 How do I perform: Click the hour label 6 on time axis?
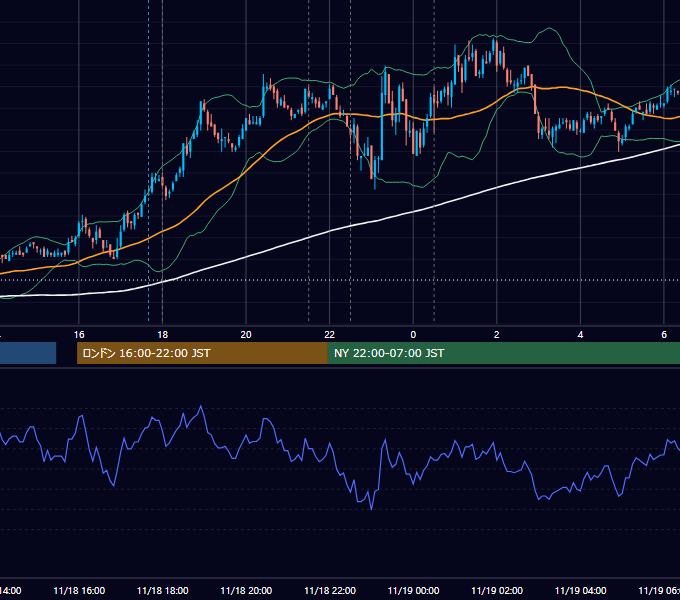click(664, 335)
